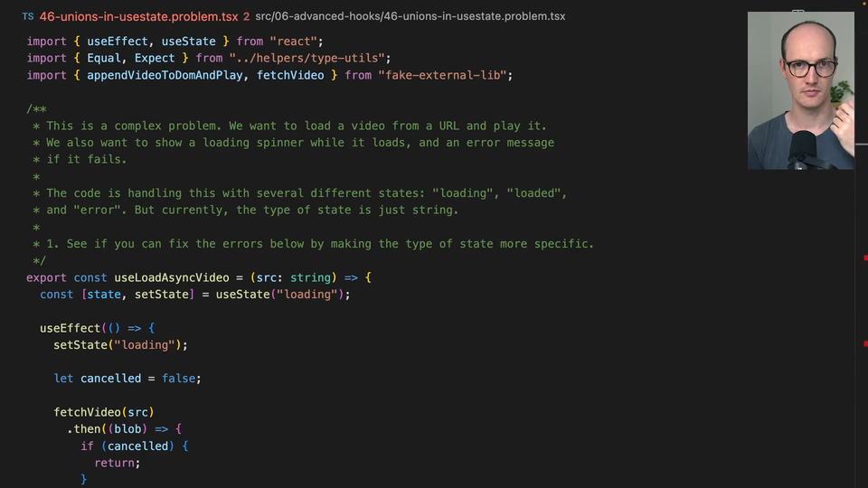The width and height of the screenshot is (868, 488).
Task: Click the useState("loading") call on the const line
Action: [282, 295]
